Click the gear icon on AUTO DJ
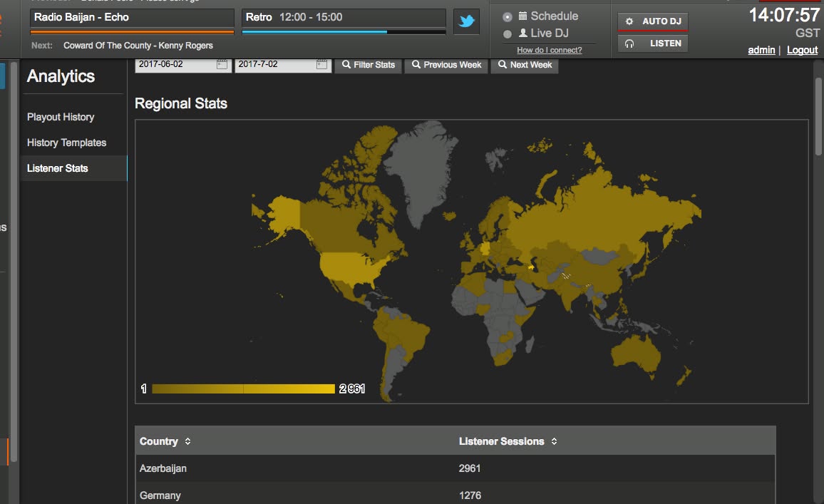Viewport: 824px width, 504px height. point(629,21)
